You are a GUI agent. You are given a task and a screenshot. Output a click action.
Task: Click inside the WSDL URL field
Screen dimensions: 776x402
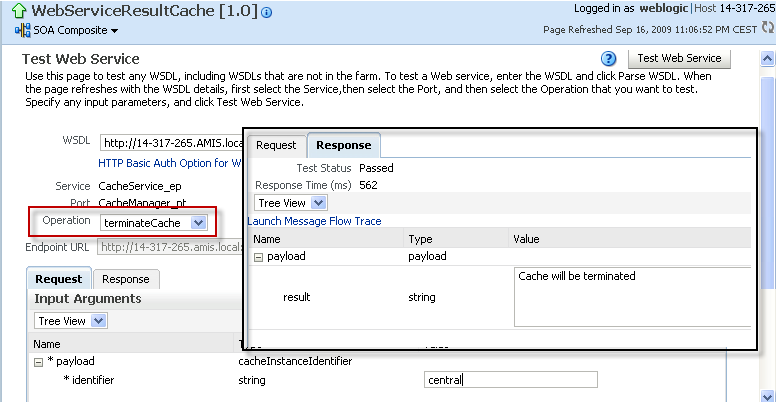pyautogui.click(x=170, y=143)
